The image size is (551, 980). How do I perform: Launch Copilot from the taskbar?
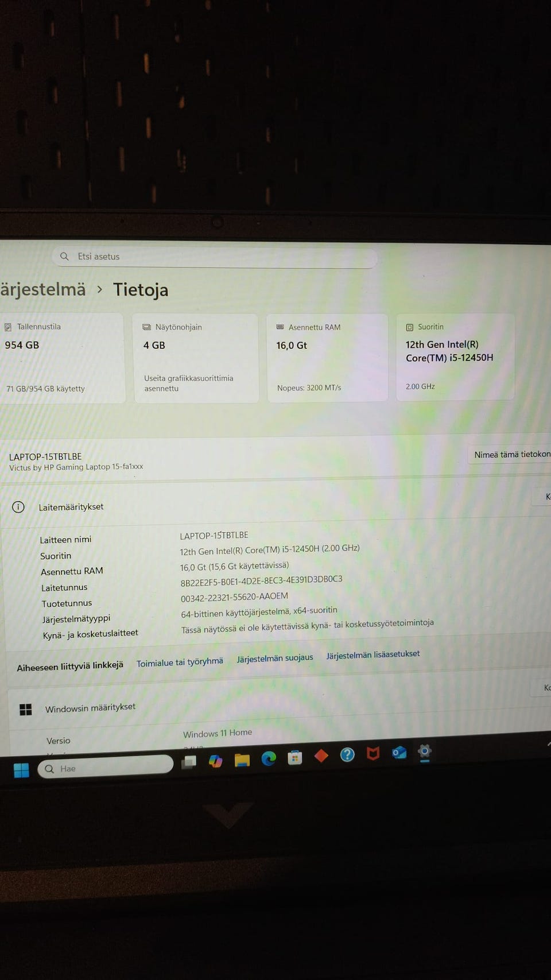click(215, 761)
